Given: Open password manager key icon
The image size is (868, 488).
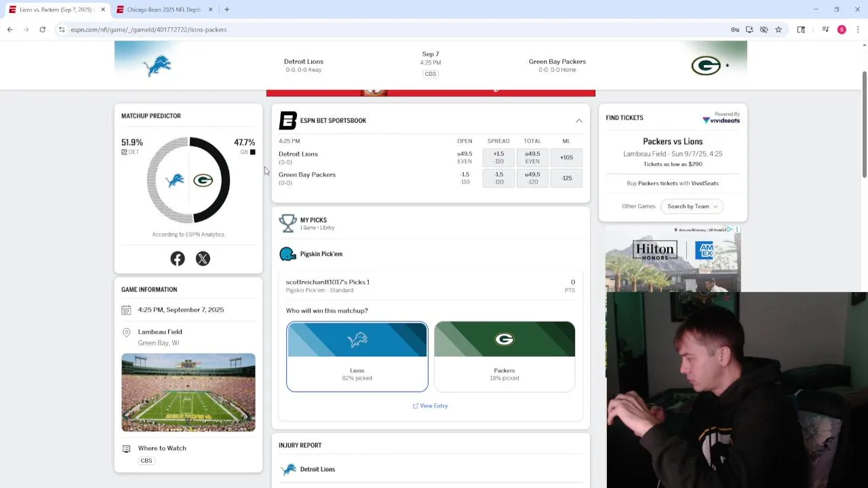Looking at the screenshot, I should [x=735, y=29].
